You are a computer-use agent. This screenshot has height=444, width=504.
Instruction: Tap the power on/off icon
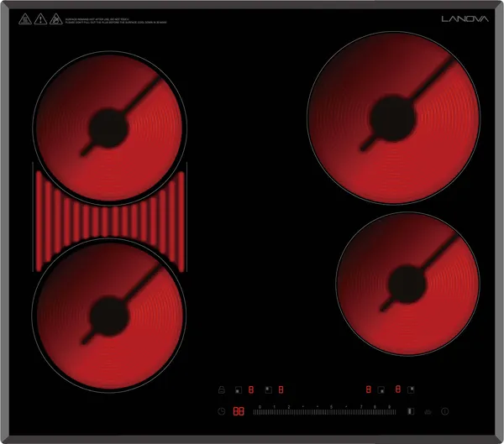point(445,411)
